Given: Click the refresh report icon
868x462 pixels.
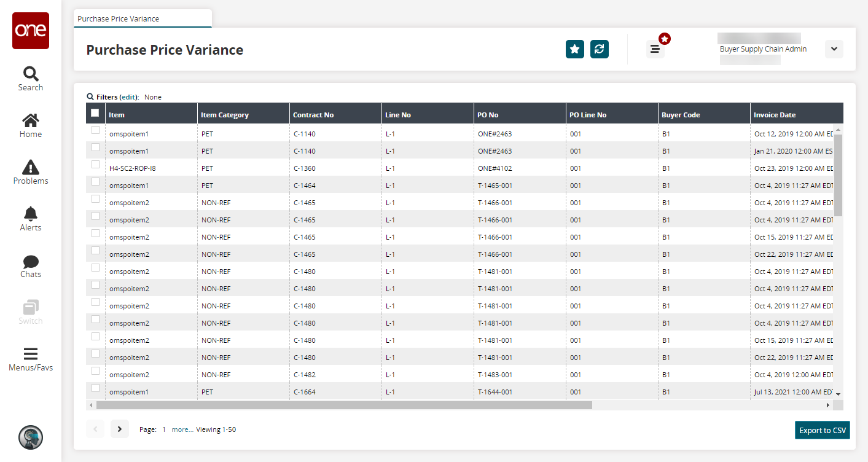Looking at the screenshot, I should point(600,49).
